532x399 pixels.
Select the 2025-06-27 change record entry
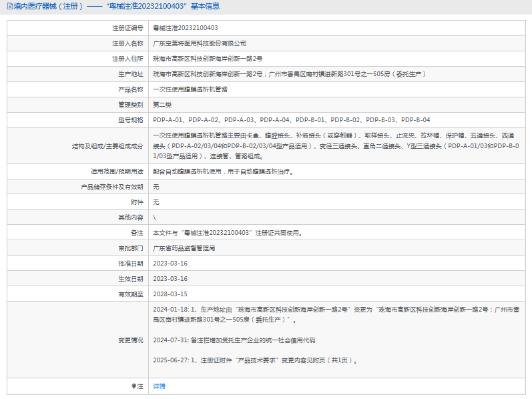tap(256, 360)
